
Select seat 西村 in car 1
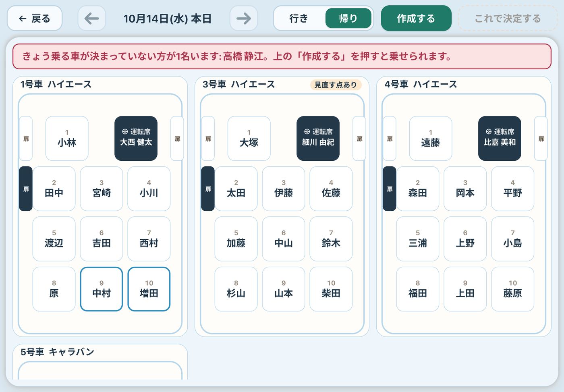pyautogui.click(x=149, y=239)
